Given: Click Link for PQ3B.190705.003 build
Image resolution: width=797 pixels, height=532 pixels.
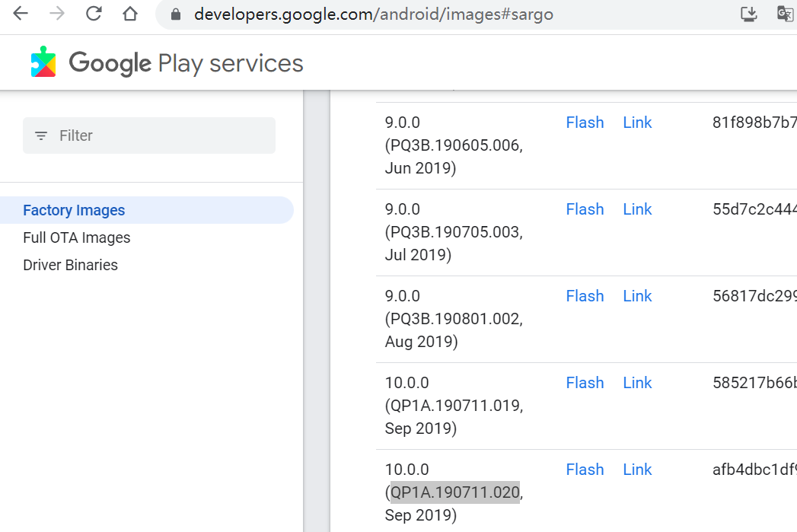Looking at the screenshot, I should tap(637, 209).
